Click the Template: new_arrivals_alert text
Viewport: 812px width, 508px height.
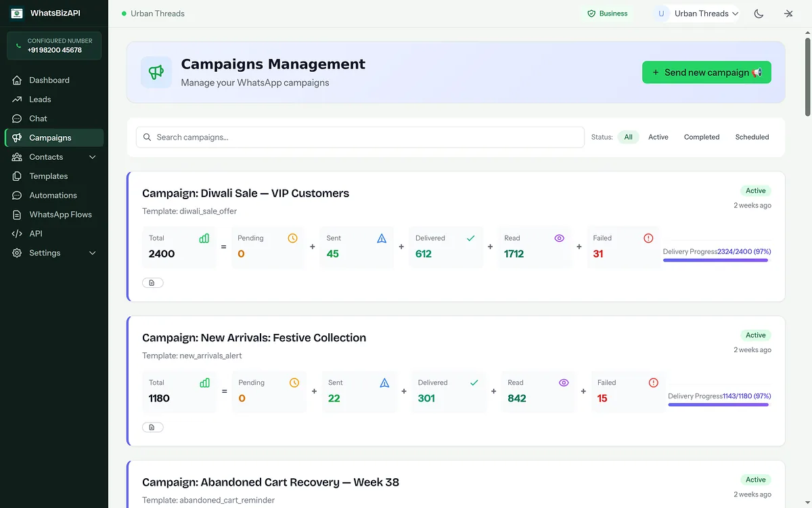tap(192, 356)
